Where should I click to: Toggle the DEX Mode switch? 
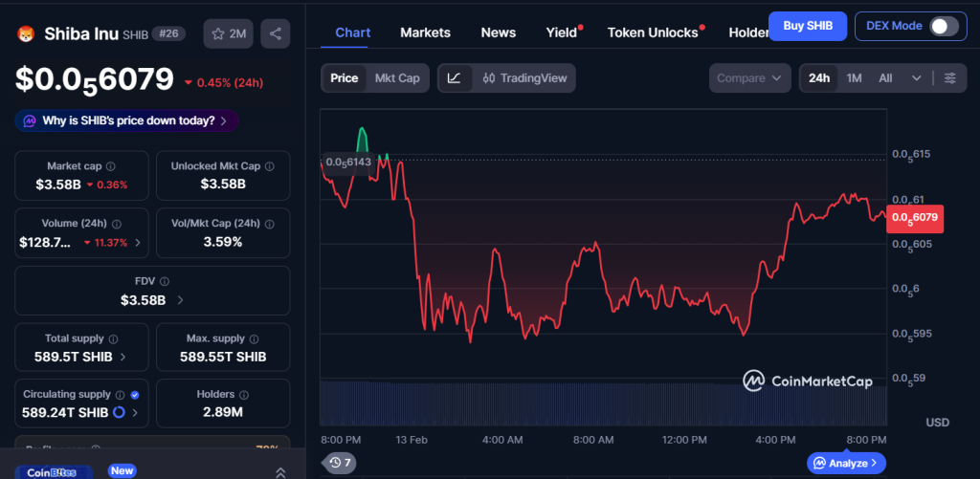(x=943, y=26)
